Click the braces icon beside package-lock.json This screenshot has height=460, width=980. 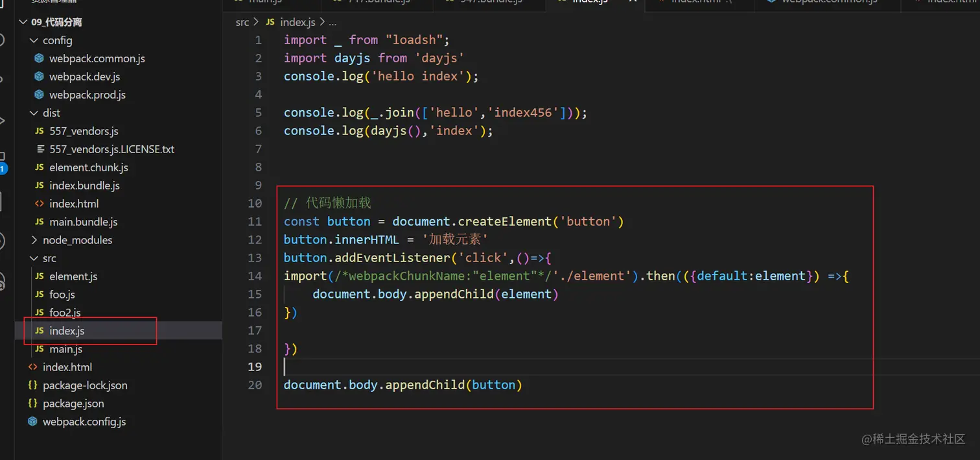(32, 385)
